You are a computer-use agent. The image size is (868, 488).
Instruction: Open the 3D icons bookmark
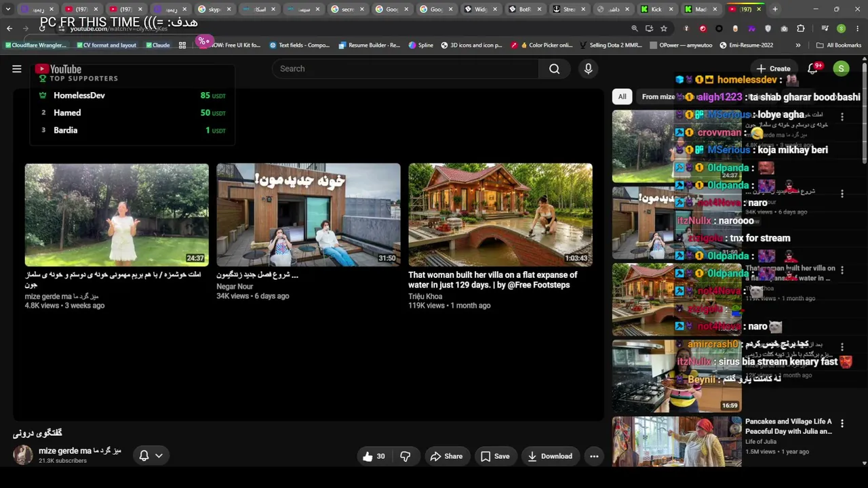point(471,45)
